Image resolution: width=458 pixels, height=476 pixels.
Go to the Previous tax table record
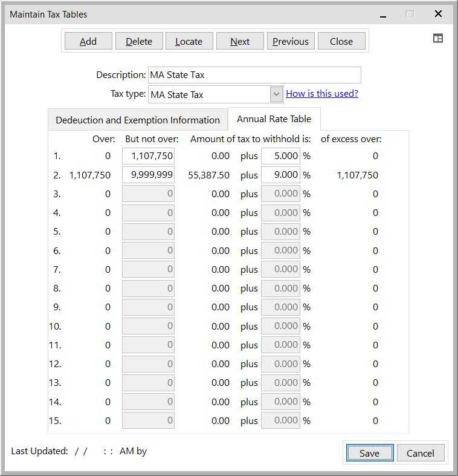pos(291,41)
